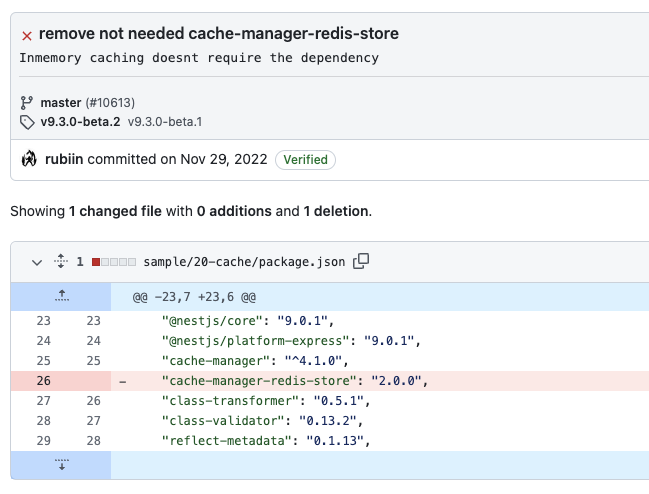The width and height of the screenshot is (649, 494).
Task: Expand downward hidden lines in diff
Action: (61, 465)
